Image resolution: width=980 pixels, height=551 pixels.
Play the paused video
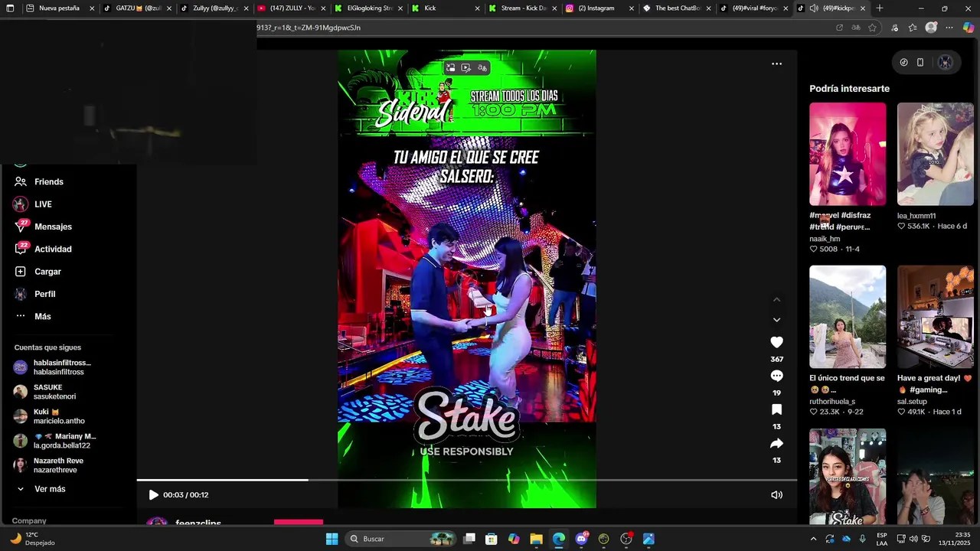pos(153,495)
